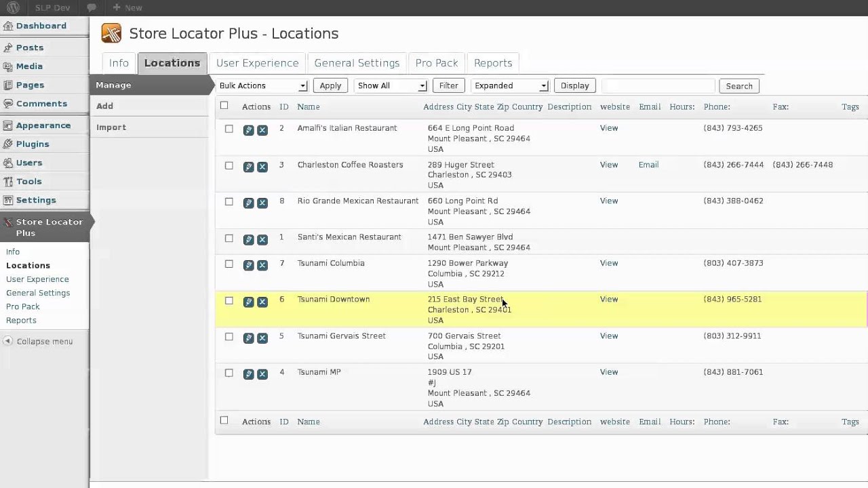Viewport: 868px width, 488px height.
Task: Open the Show All filter dropdown
Action: pos(391,85)
